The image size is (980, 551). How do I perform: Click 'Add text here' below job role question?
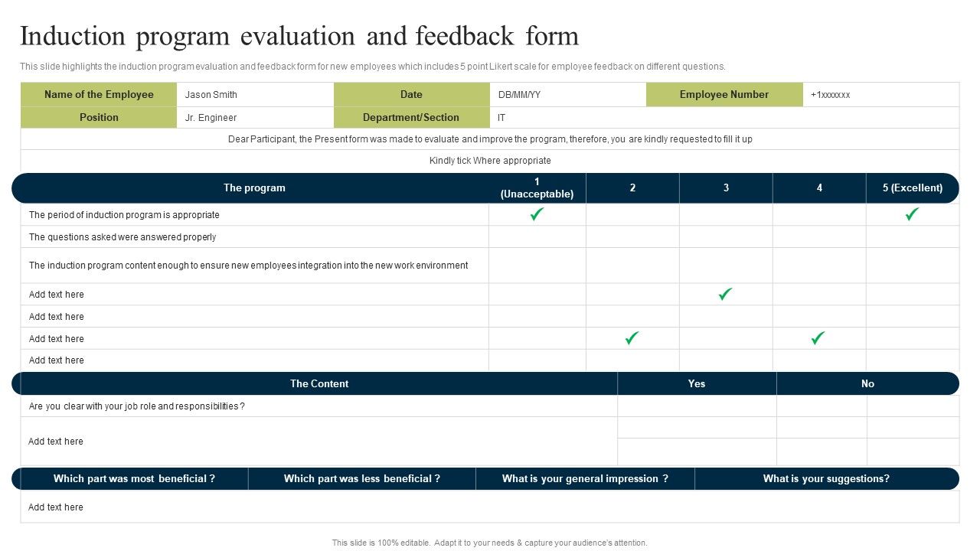[56, 442]
